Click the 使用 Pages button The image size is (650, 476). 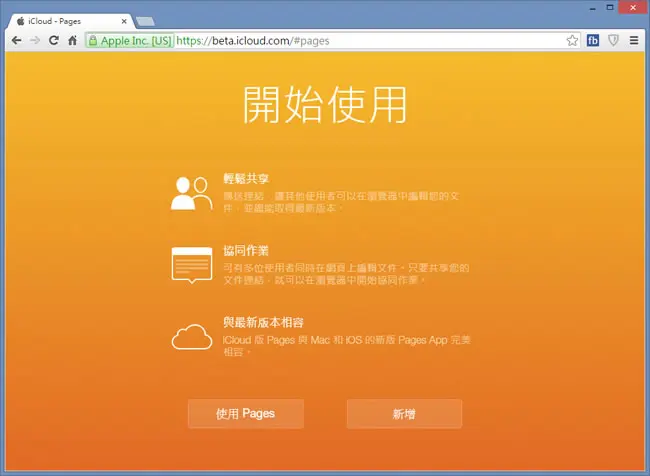point(246,414)
